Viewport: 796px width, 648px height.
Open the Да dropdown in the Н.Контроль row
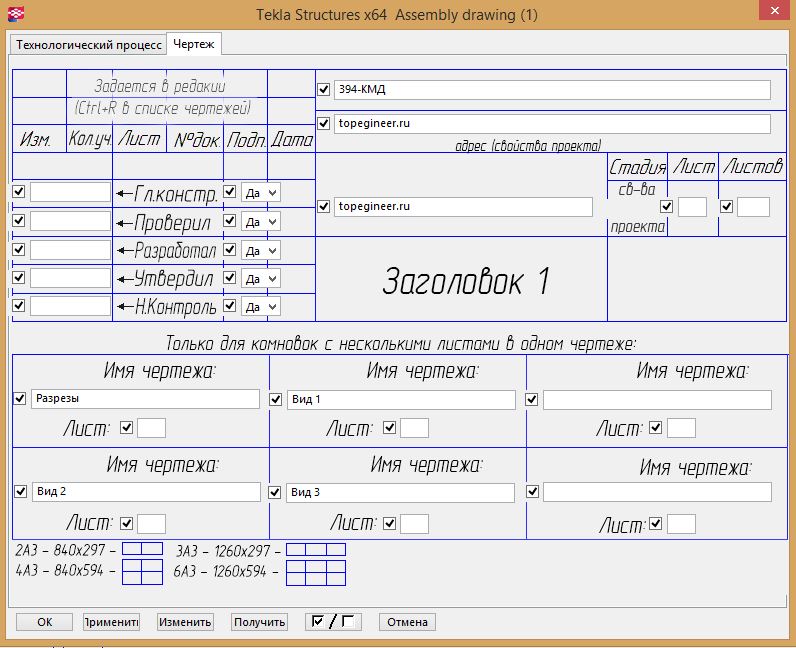coord(261,307)
